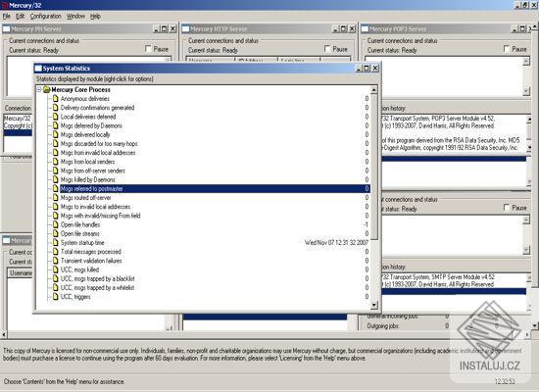Close the System Statistics window
539x392 pixels.
[x=375, y=68]
